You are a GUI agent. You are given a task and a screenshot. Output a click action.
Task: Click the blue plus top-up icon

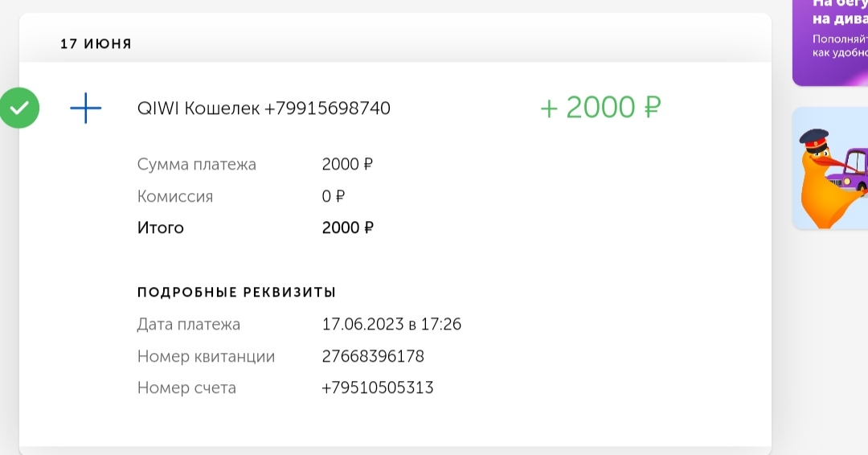tap(86, 108)
